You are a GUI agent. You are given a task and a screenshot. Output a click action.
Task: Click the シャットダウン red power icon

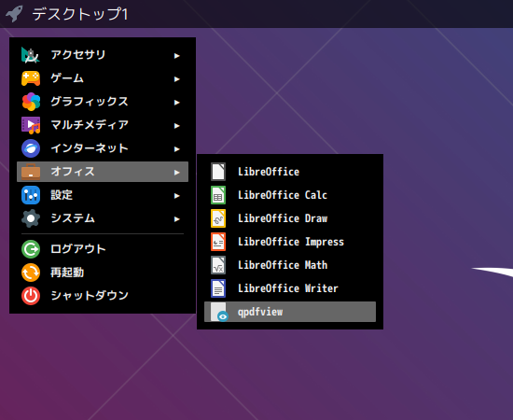tap(31, 296)
